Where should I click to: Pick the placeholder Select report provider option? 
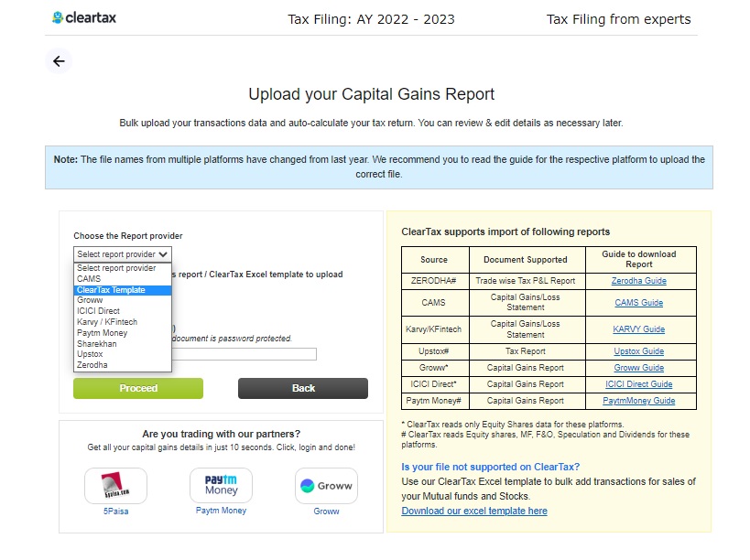[x=123, y=268]
